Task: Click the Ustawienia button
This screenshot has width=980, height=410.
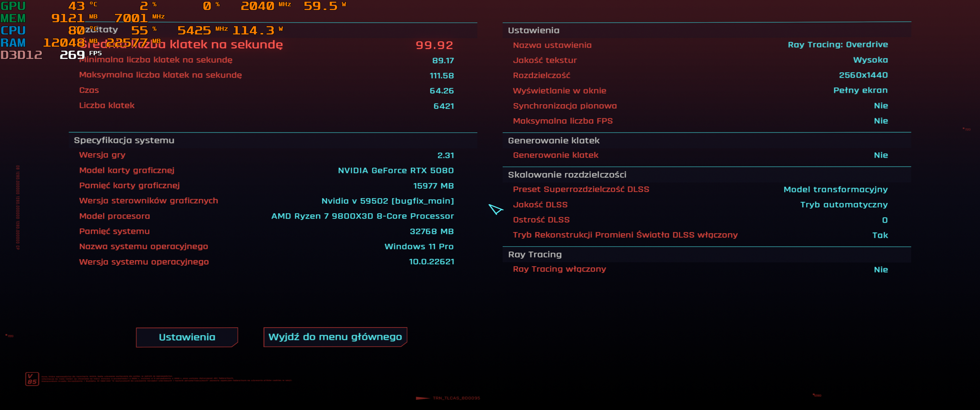Action: (x=187, y=337)
